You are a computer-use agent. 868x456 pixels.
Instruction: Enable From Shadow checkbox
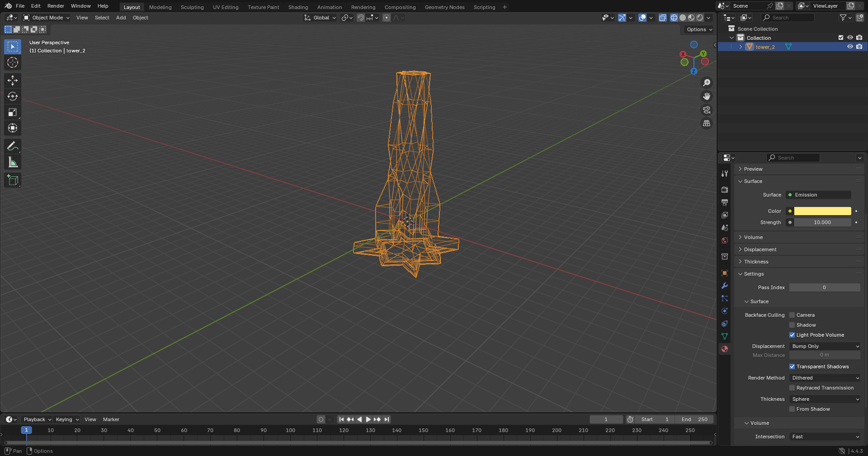pos(792,409)
